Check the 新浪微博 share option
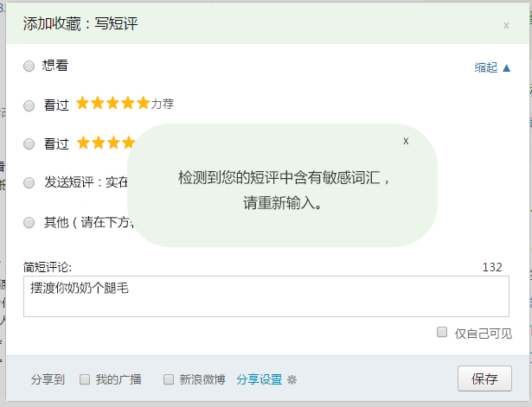532x407 pixels. coord(169,379)
